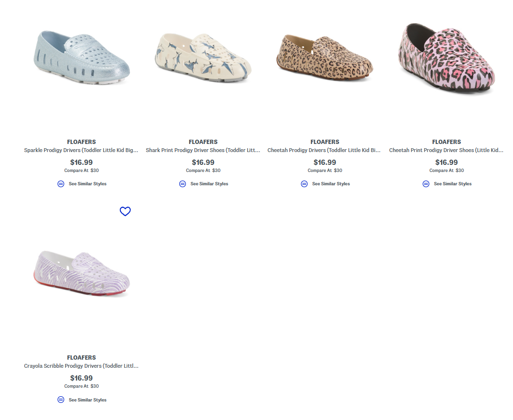Open the Sparkle Prodigy Drivers product title

coord(81,150)
